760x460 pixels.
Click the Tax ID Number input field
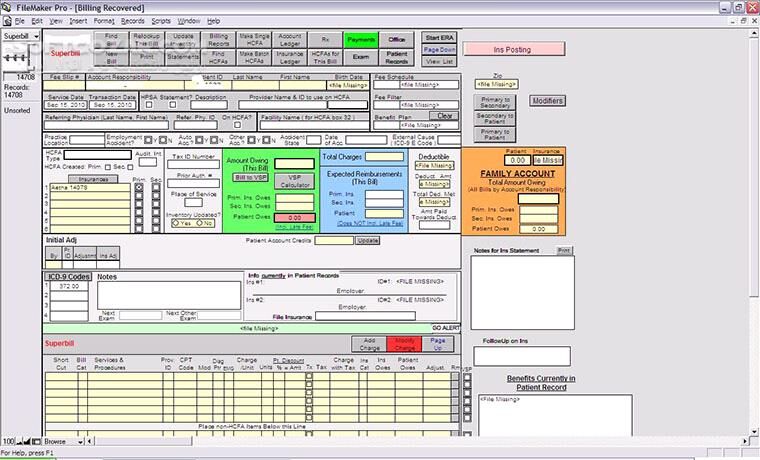pos(192,166)
